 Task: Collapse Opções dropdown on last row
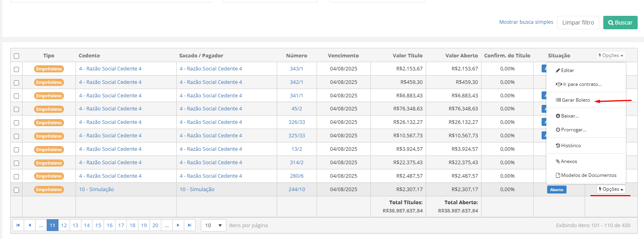tap(611, 190)
